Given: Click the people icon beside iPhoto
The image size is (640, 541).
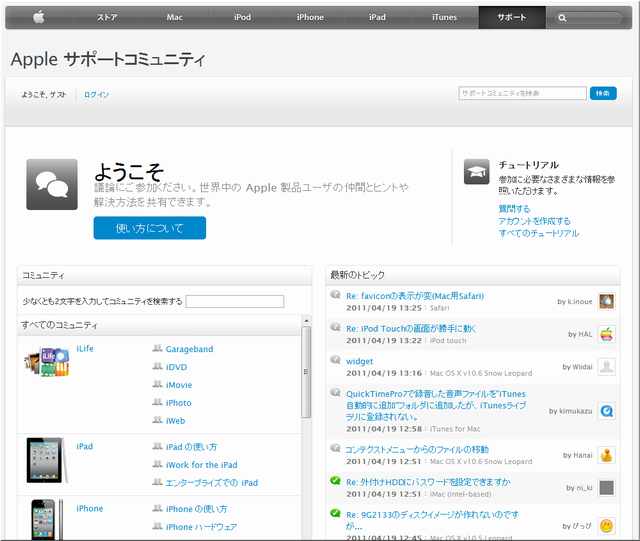Looking at the screenshot, I should [x=158, y=402].
